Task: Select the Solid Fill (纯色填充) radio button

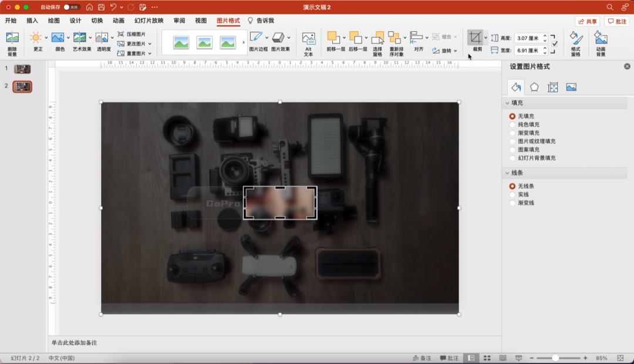Action: point(512,125)
